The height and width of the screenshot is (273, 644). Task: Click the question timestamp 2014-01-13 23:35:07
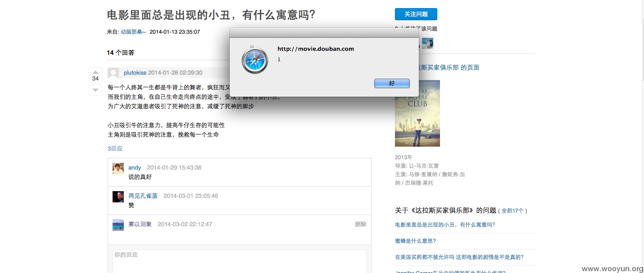175,32
